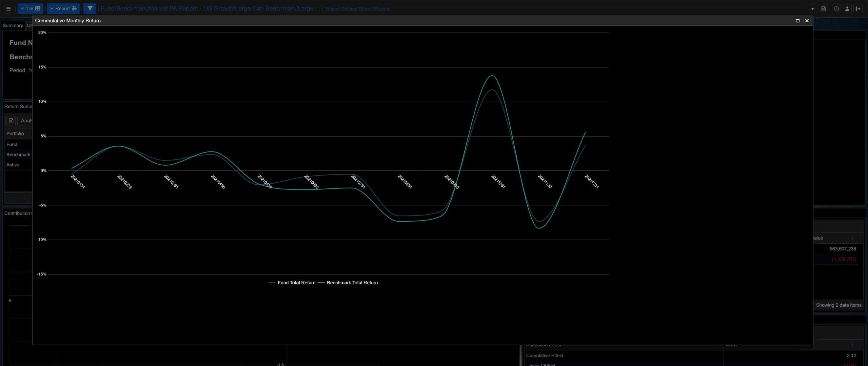Click the 2.12 cumulative effect value
This screenshot has width=868, height=366.
tap(851, 355)
